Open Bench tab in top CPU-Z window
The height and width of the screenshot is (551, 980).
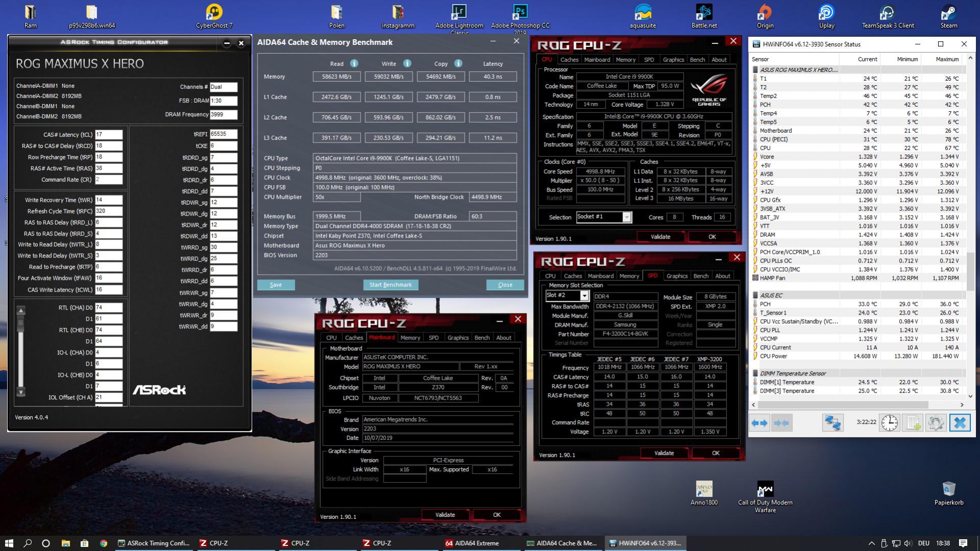coord(697,60)
